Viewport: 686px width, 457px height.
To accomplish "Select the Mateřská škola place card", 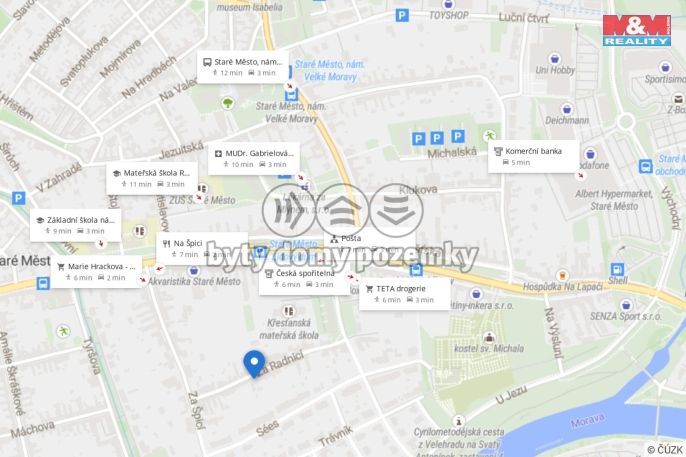I will (152, 178).
